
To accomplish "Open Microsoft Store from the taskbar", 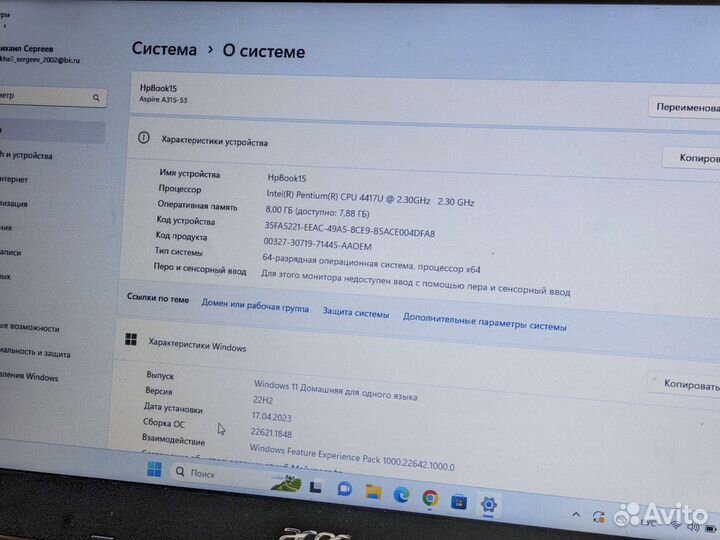I will pos(459,501).
